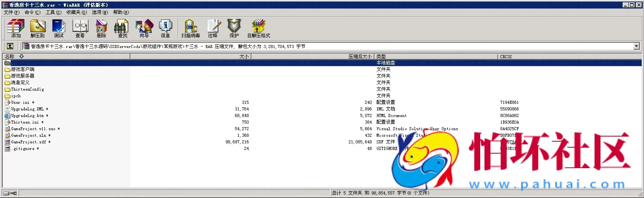
Task: Click the 解压到 (Extract To) toolbar icon
Action: click(38, 28)
